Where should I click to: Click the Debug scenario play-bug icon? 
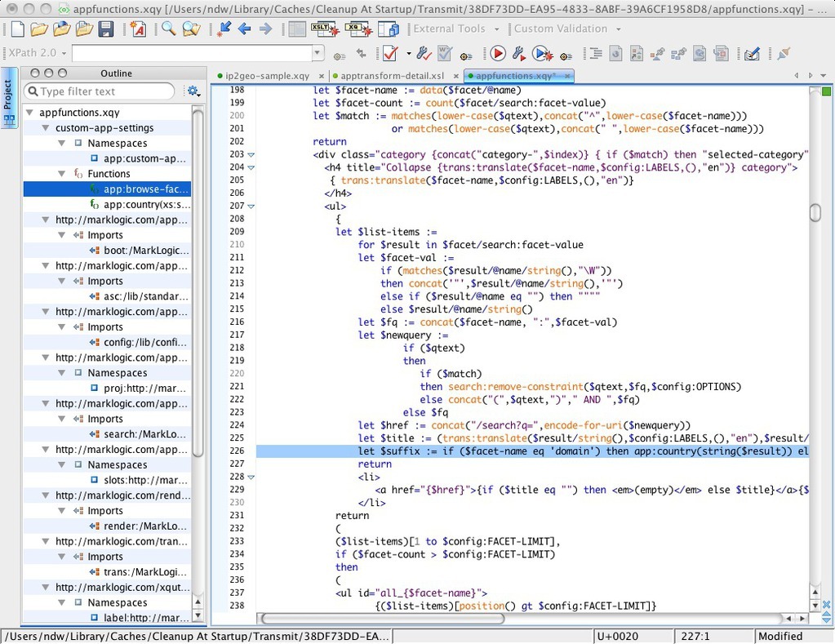[x=542, y=53]
